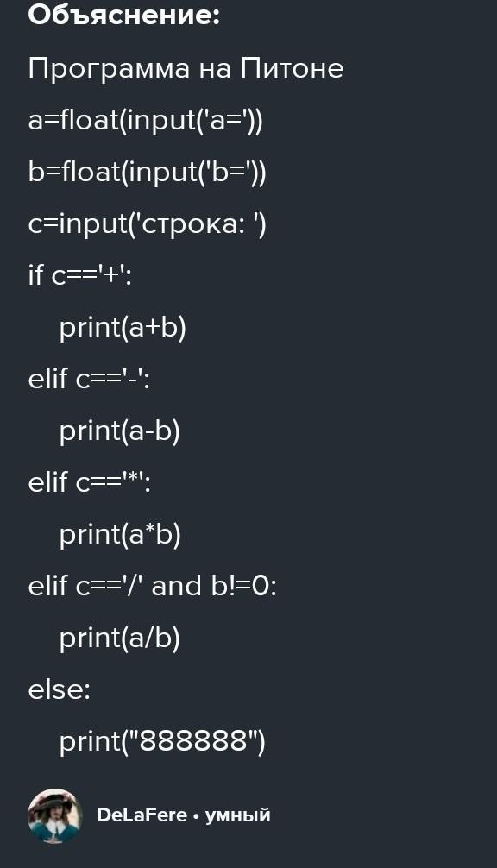This screenshot has height=868, width=497.
Task: Click the print(a*b) line
Action: [120, 535]
